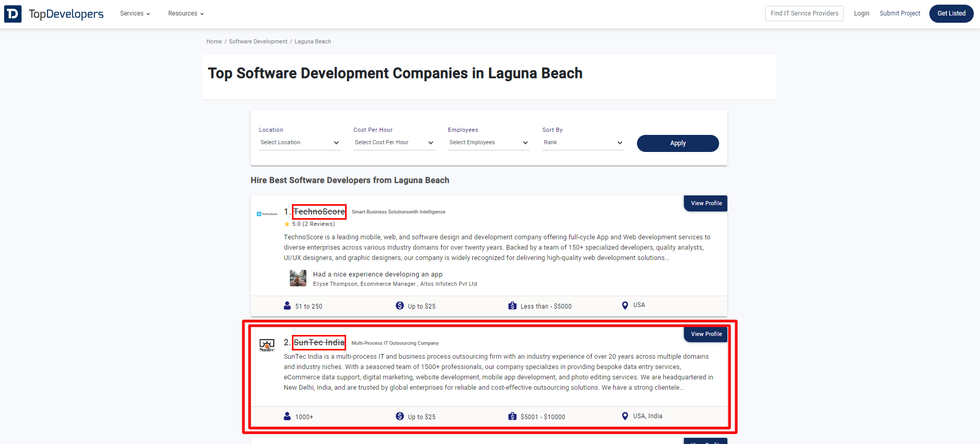Open TechnoScore 5.0 (2 Reviews) text
Viewport: 980px width, 444px height.
point(313,224)
